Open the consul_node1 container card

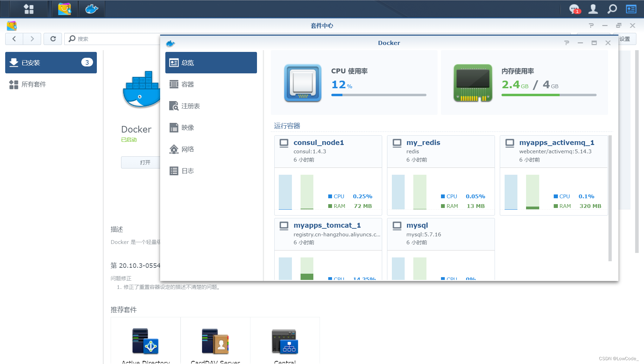click(328, 175)
